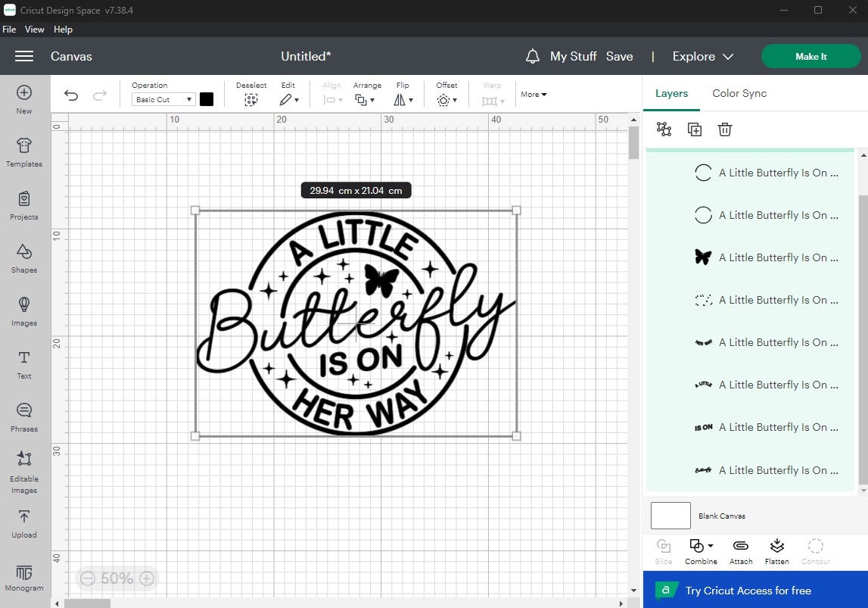Image resolution: width=868 pixels, height=608 pixels.
Task: Open Editable Images in sidebar
Action: [x=23, y=472]
